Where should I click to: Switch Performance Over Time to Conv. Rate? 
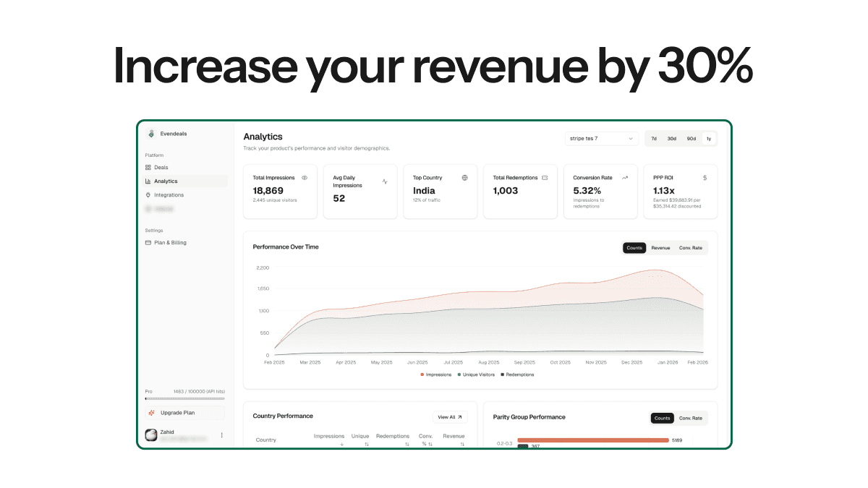coord(690,248)
